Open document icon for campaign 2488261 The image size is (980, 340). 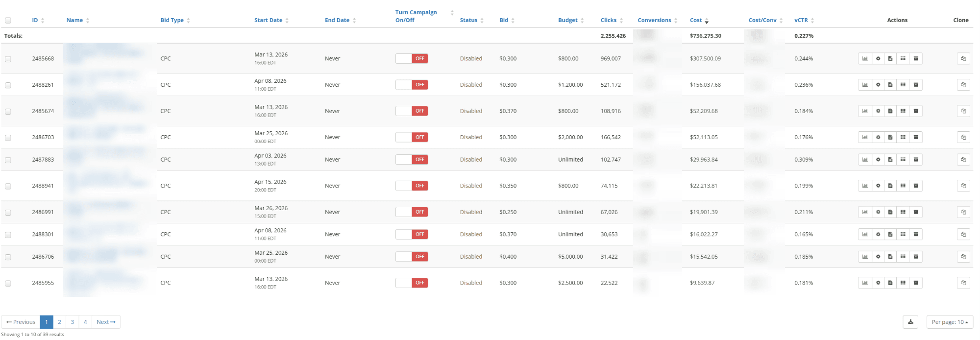coord(890,85)
